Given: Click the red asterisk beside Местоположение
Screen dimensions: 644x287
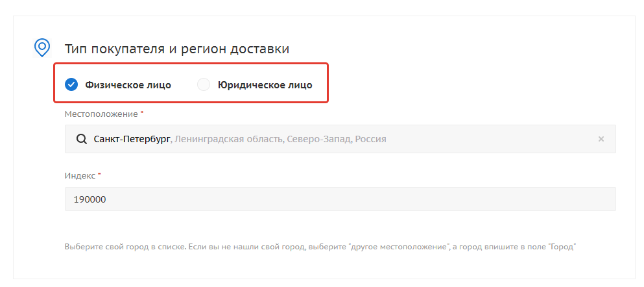Looking at the screenshot, I should 142,112.
